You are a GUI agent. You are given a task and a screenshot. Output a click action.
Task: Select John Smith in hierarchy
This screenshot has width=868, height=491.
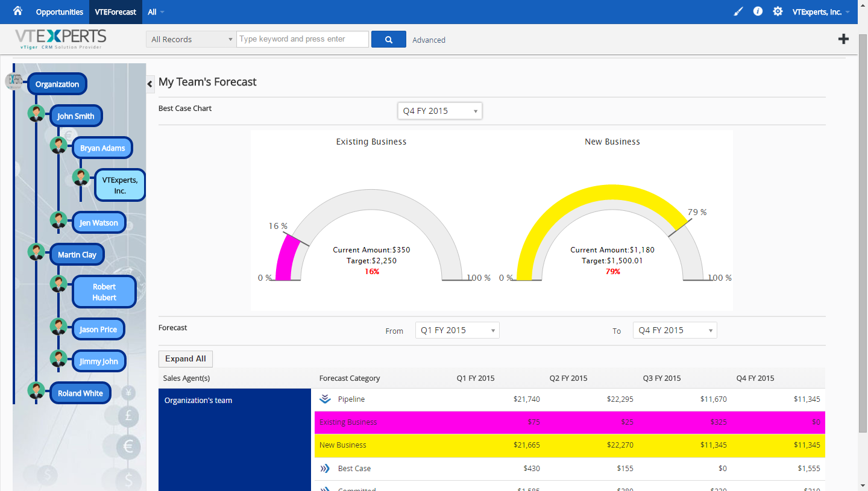76,116
